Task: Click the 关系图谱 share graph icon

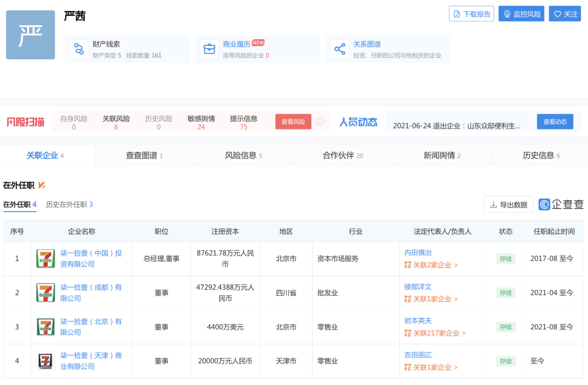Action: [340, 50]
